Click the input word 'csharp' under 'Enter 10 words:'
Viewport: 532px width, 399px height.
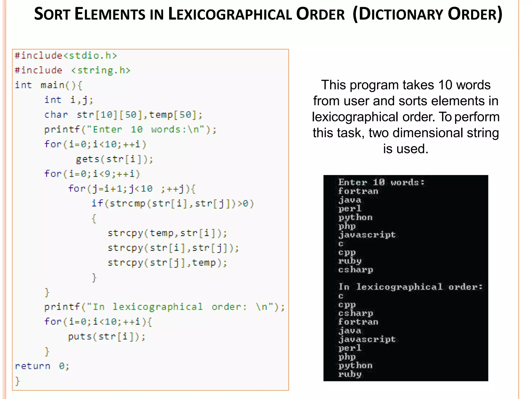[356, 270]
